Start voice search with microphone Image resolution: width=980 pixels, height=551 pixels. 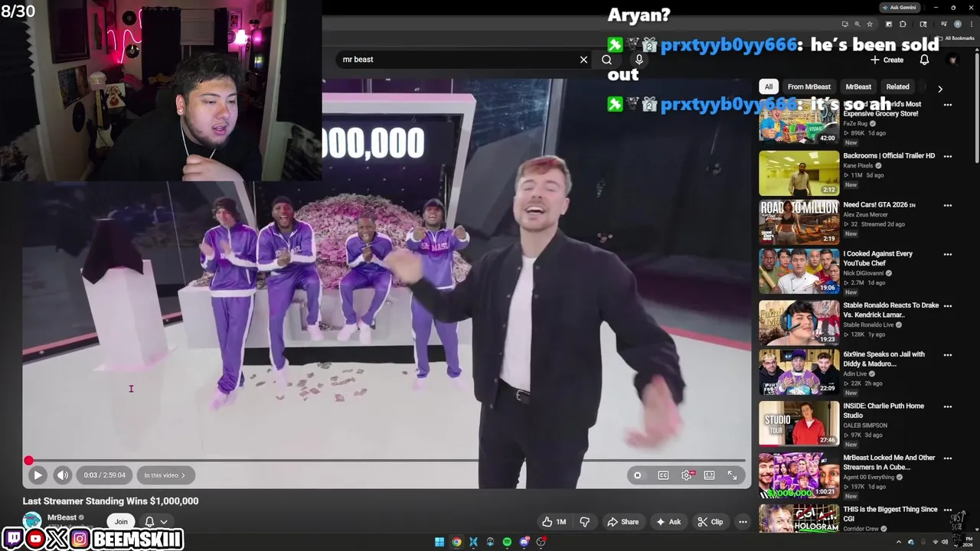pos(639,60)
